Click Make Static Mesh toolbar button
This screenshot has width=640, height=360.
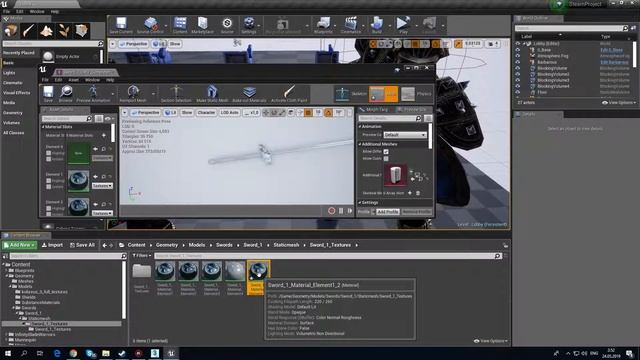[x=212, y=93]
